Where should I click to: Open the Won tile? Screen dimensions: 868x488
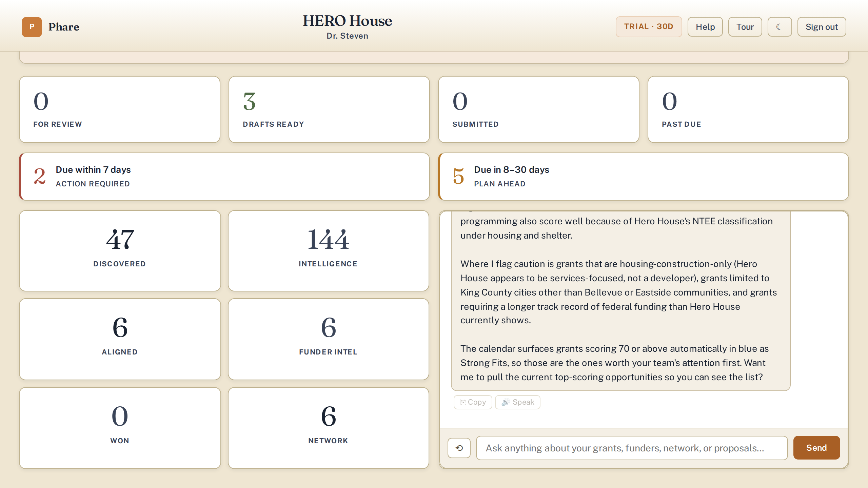(120, 428)
